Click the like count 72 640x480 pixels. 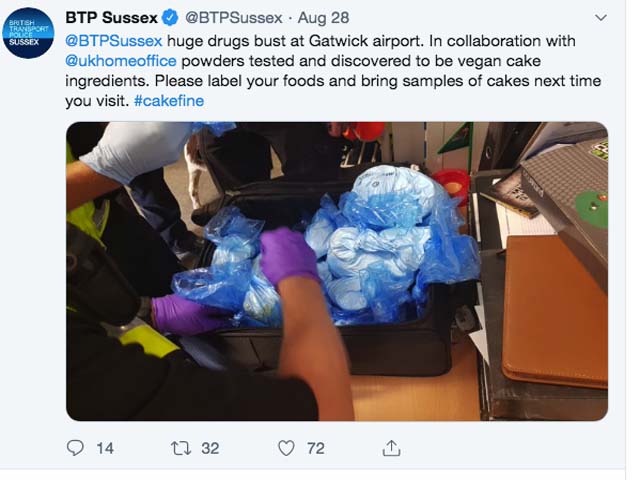[316, 448]
